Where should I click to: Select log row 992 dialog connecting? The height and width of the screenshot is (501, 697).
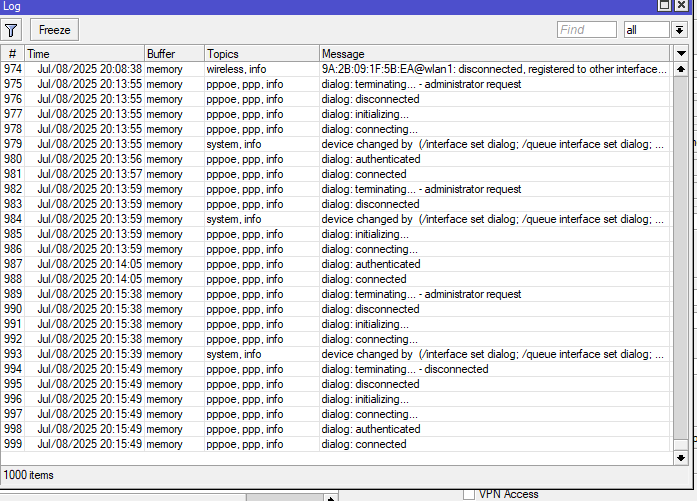[336, 339]
